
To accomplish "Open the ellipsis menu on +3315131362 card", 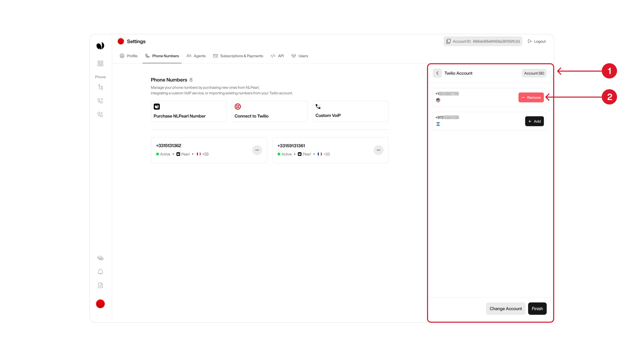I will coord(257,150).
